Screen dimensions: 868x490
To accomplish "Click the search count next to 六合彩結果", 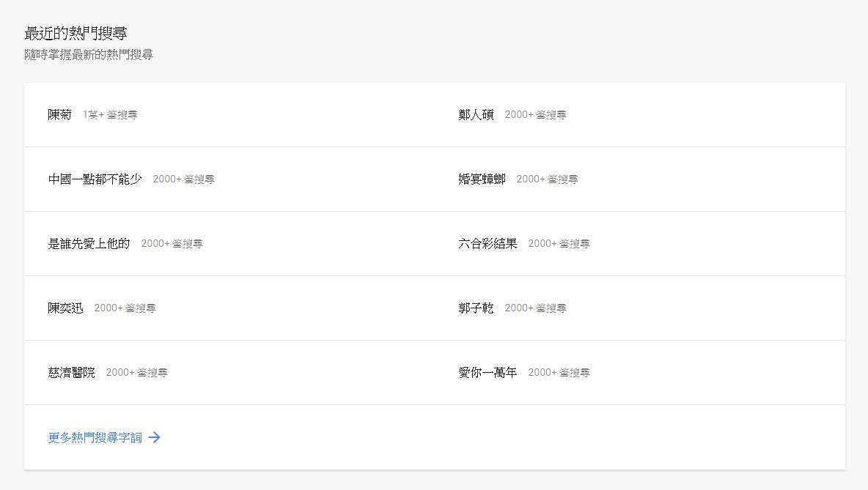I will tap(559, 244).
